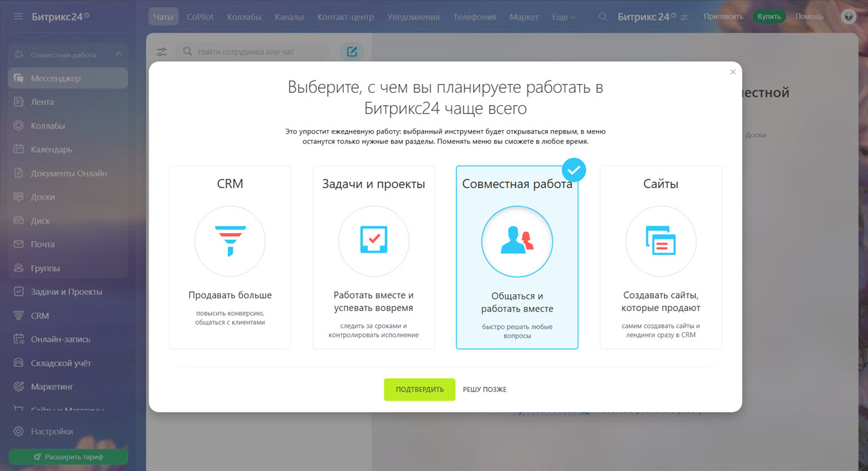The height and width of the screenshot is (471, 868).
Task: Click the new chat compose icon
Action: click(351, 52)
